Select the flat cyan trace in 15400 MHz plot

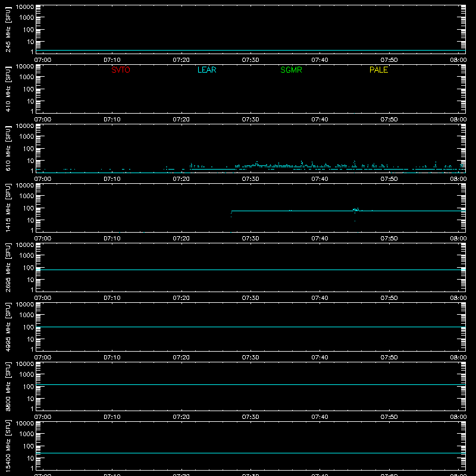pyautogui.click(x=250, y=453)
